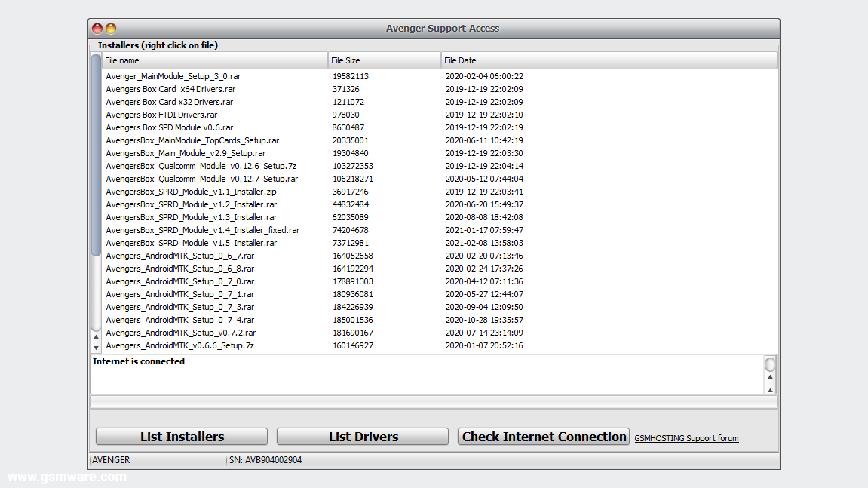The height and width of the screenshot is (488, 868).
Task: Click the serial number SN: AVB904002904
Action: [266, 459]
